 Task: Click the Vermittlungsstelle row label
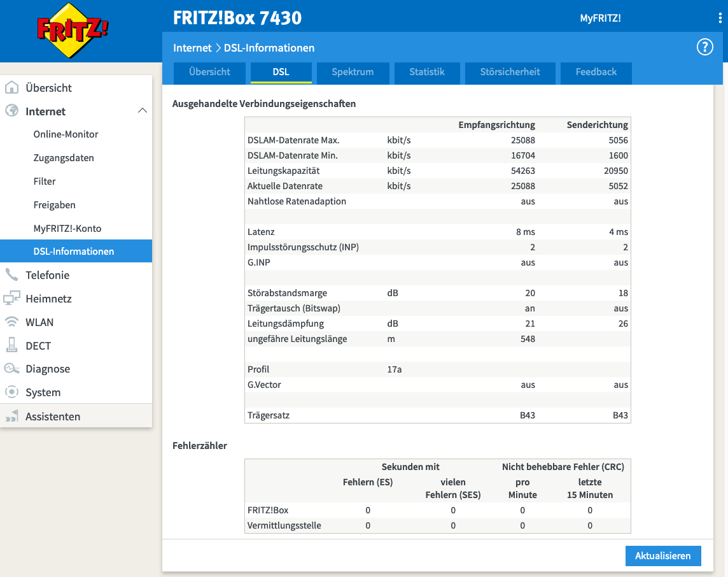[284, 525]
